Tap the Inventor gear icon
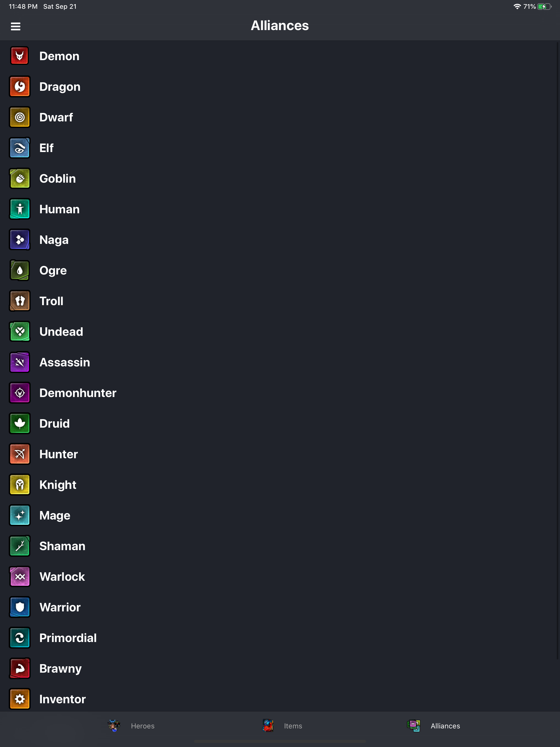This screenshot has height=747, width=560. pos(20,699)
